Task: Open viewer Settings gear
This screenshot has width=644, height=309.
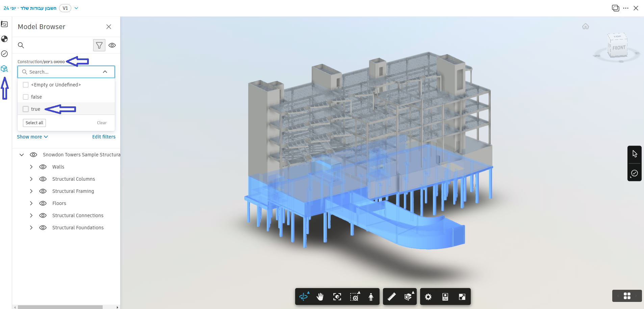Action: click(x=428, y=297)
